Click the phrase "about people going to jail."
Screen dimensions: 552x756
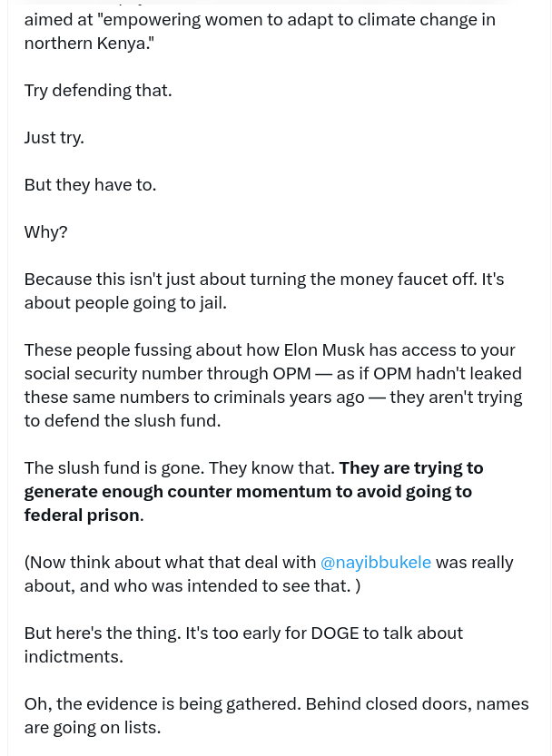pyautogui.click(x=125, y=302)
